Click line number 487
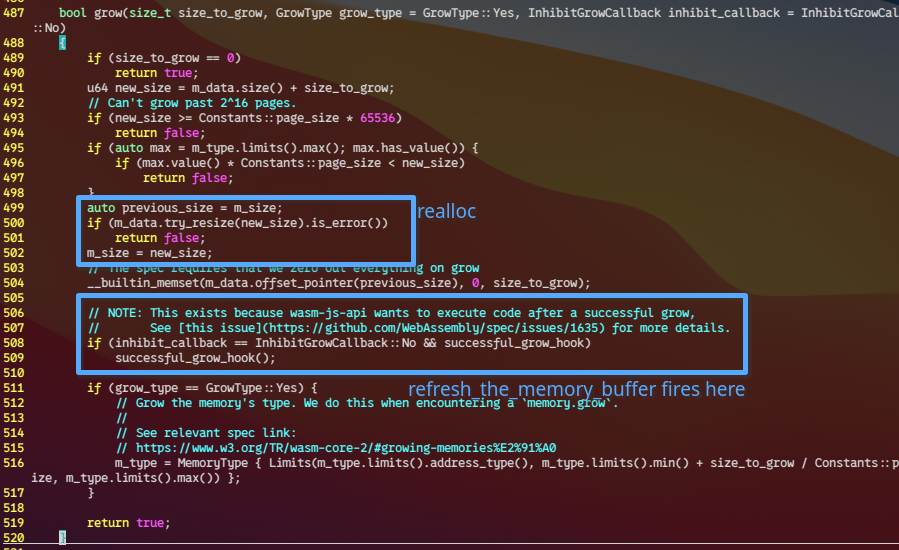Viewport: 899px width, 550px height. point(13,13)
